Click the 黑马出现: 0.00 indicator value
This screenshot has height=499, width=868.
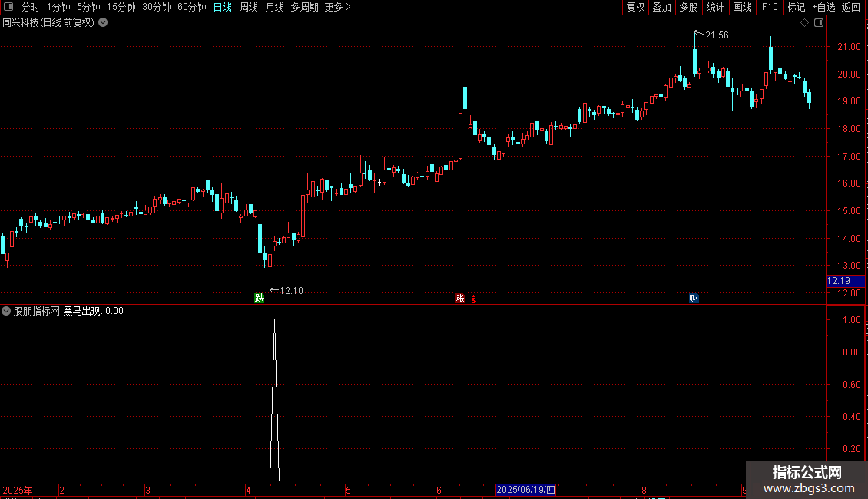point(94,311)
